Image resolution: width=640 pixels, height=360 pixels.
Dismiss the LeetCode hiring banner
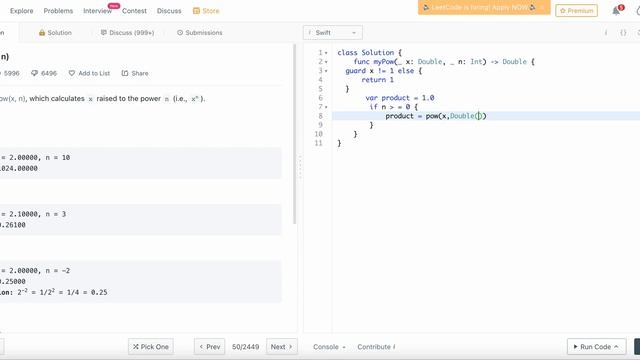click(x=542, y=7)
